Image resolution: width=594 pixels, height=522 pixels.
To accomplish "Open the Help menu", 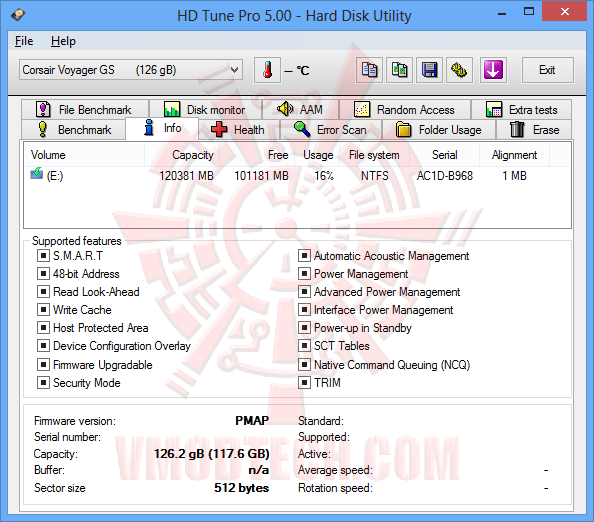I will coord(63,41).
